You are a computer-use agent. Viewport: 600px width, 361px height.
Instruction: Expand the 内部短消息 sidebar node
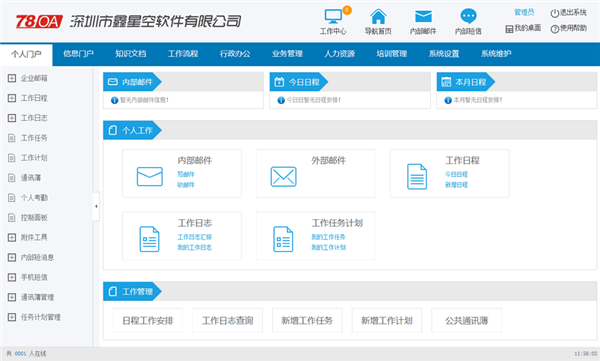coord(12,257)
